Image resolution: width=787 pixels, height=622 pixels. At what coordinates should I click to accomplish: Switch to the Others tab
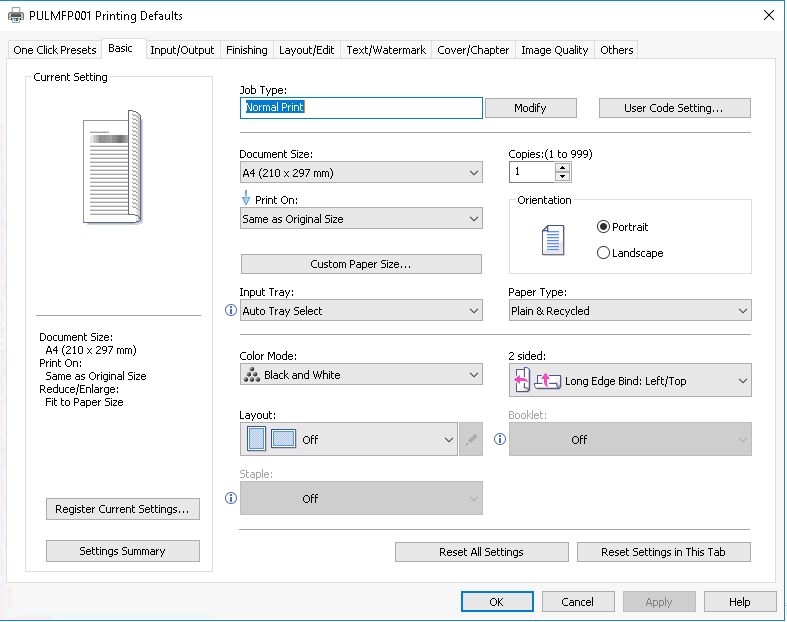pyautogui.click(x=616, y=50)
